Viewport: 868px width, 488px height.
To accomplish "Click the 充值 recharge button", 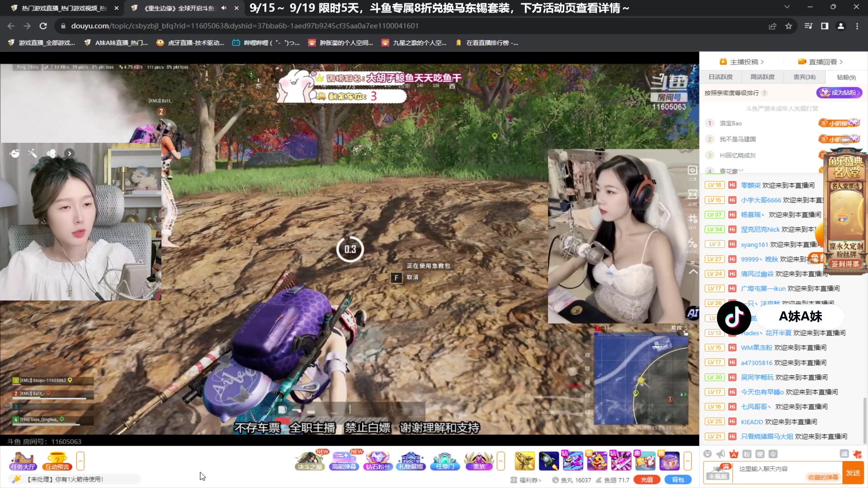I will tap(647, 480).
